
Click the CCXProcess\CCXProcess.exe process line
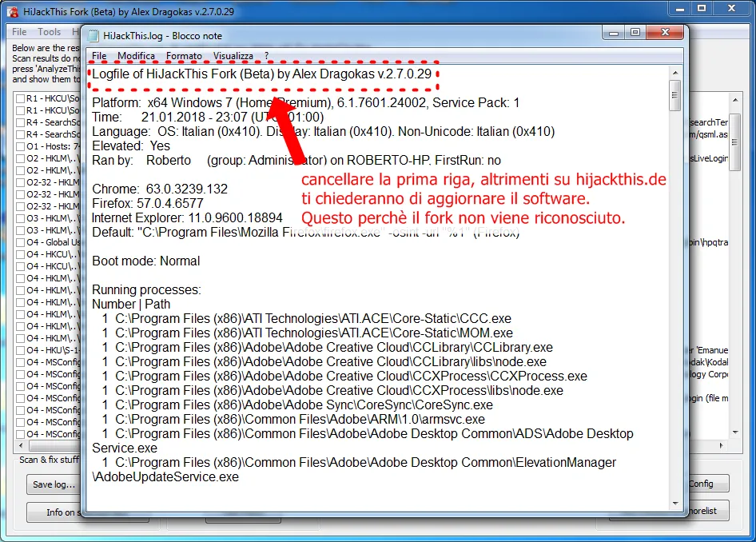344,376
